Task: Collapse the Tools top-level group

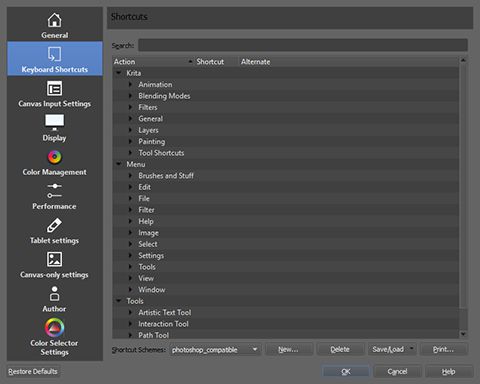Action: click(119, 301)
